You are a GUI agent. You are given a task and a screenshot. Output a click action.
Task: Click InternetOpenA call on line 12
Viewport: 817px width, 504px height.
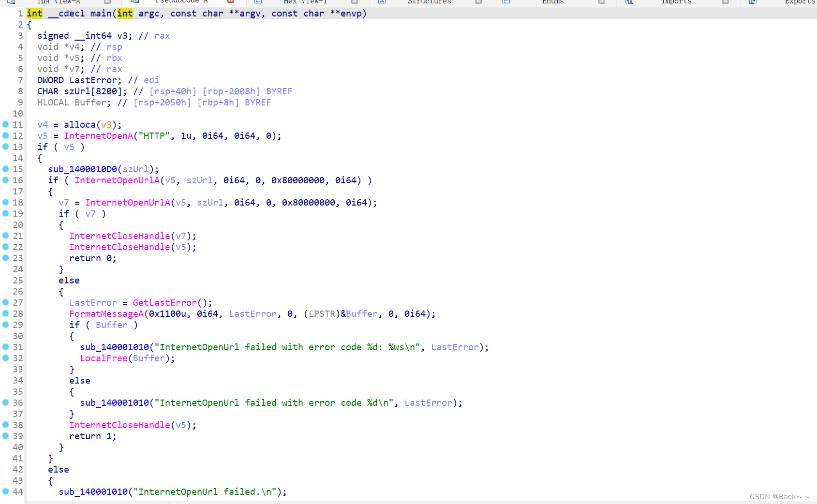[99, 136]
